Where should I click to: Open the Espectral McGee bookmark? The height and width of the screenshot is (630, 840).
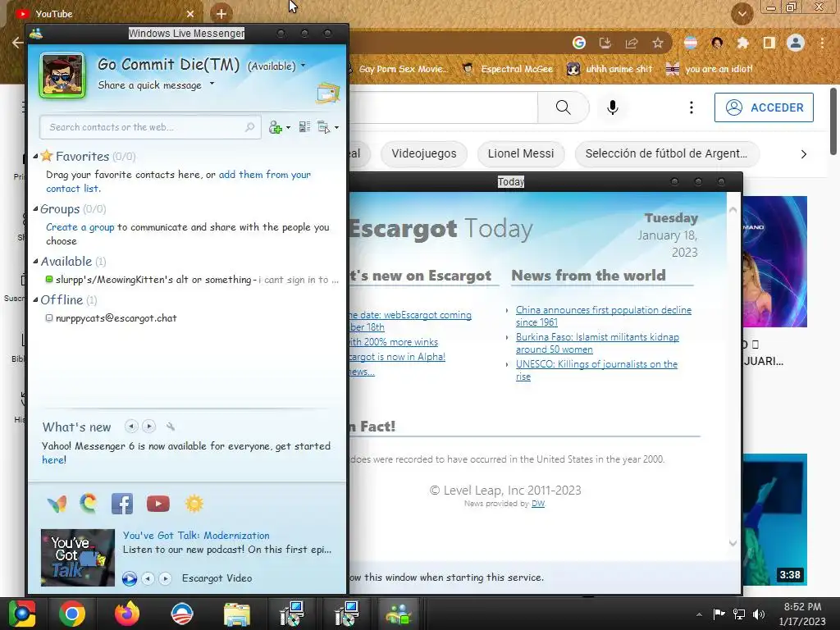509,69
